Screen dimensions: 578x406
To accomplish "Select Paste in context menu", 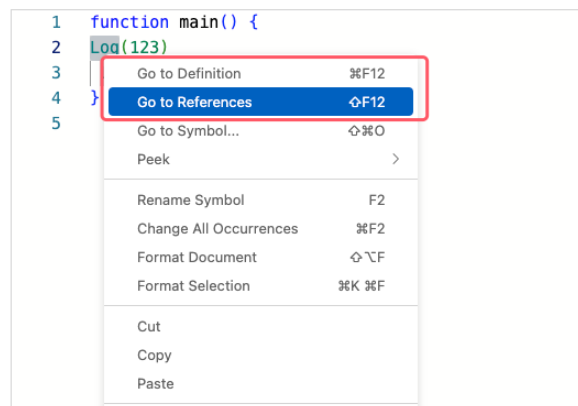I will [x=261, y=384].
